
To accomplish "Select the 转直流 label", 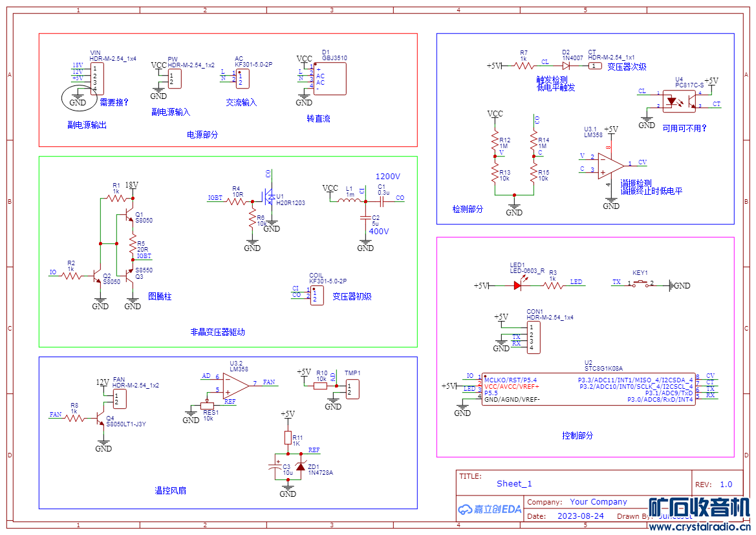I will point(319,118).
